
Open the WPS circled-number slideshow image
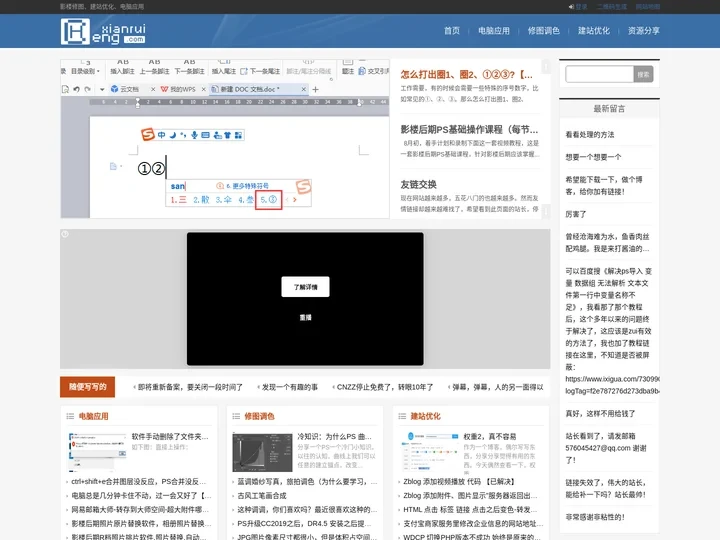(x=225, y=138)
